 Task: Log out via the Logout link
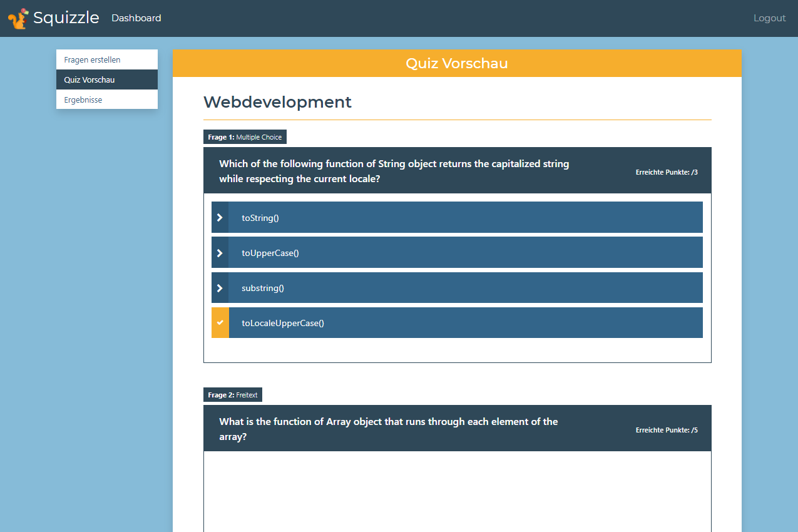coord(769,18)
